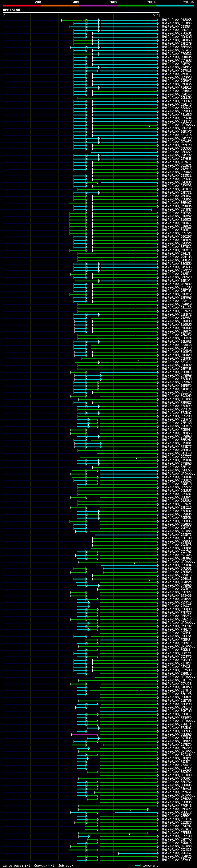Viewport: 197px width, 868px height.
Task: Select hit label UniRef100_B8XPP8
Action: pos(177,78)
